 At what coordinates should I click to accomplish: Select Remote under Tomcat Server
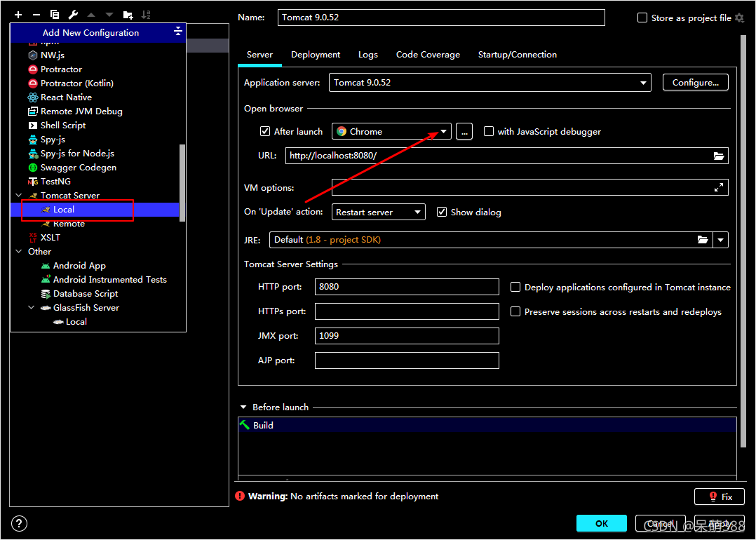[63, 224]
